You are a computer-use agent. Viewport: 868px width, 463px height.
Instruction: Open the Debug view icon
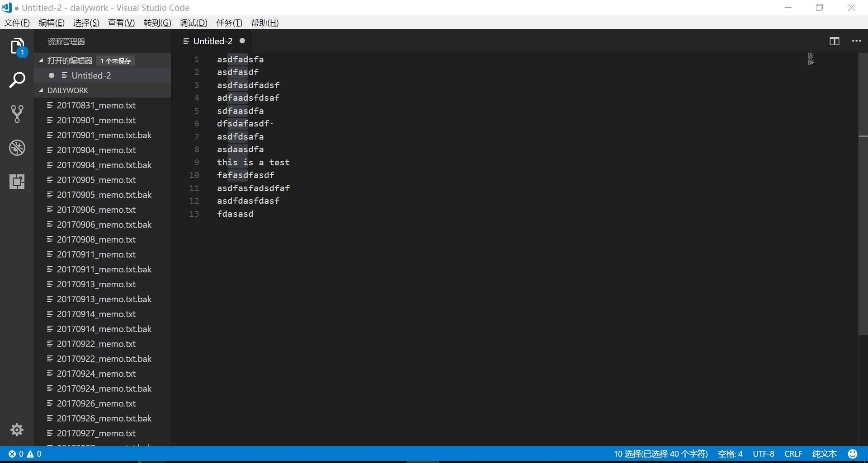[17, 148]
